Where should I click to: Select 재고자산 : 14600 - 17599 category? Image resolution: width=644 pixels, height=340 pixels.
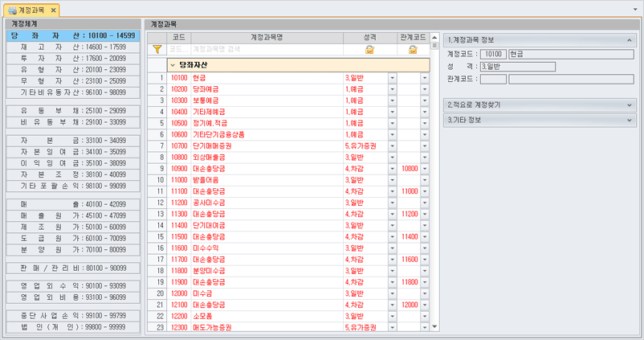(x=73, y=47)
